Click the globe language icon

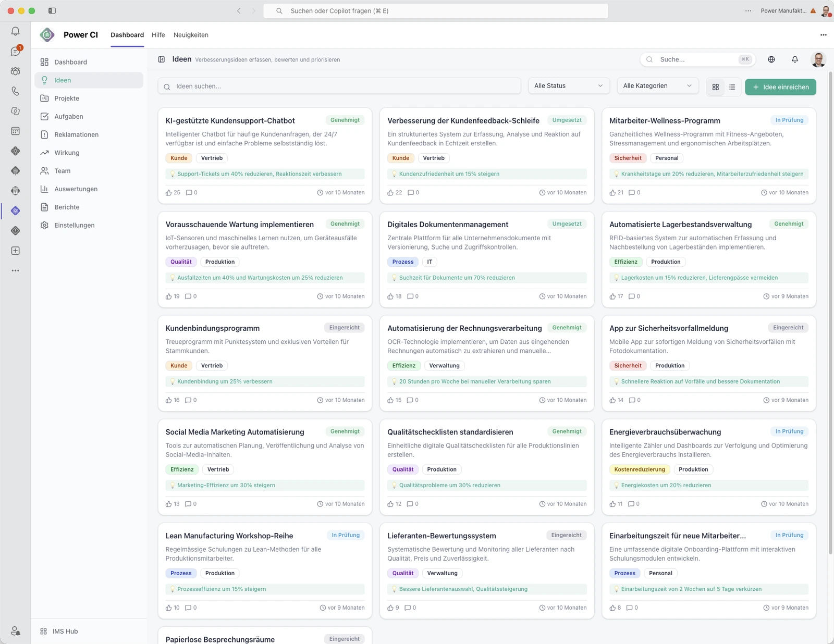pyautogui.click(x=771, y=59)
